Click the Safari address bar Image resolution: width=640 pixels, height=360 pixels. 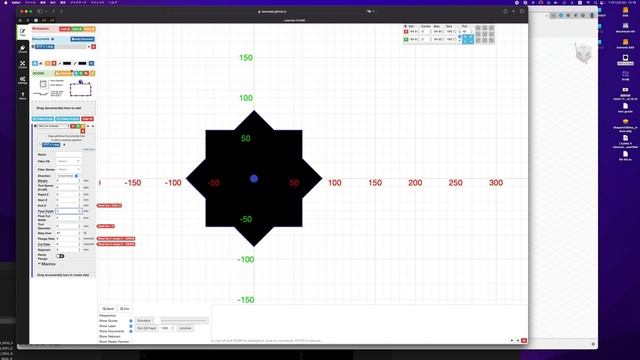pos(273,11)
